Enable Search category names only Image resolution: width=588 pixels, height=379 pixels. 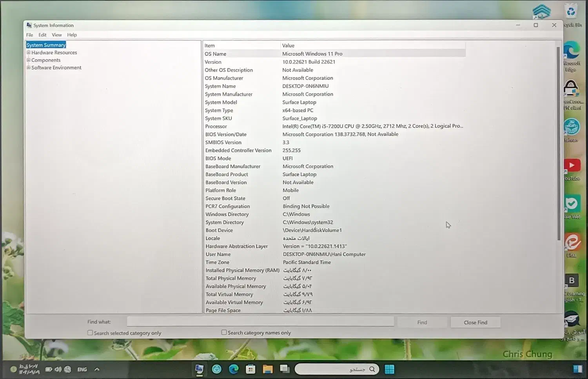[224, 332]
